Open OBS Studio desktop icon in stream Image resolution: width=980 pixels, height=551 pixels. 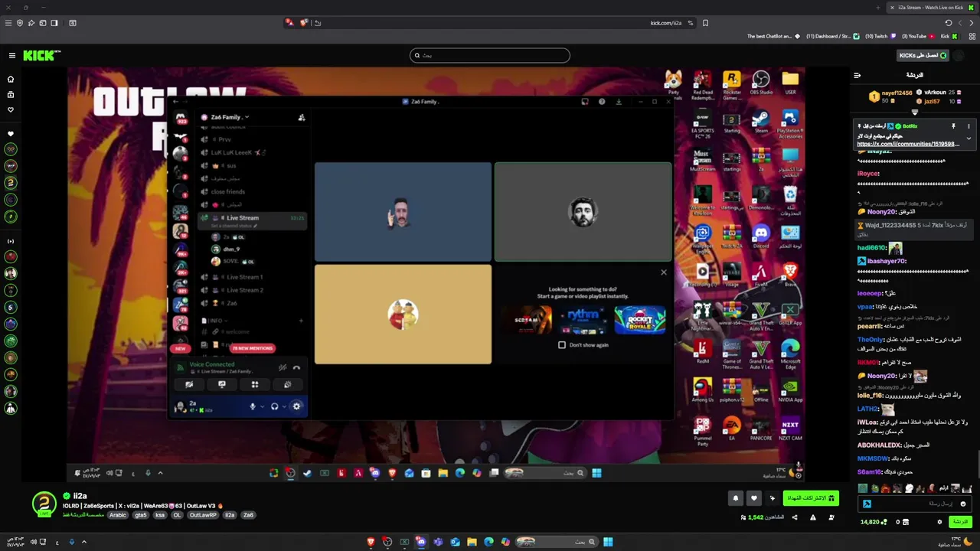[761, 83]
